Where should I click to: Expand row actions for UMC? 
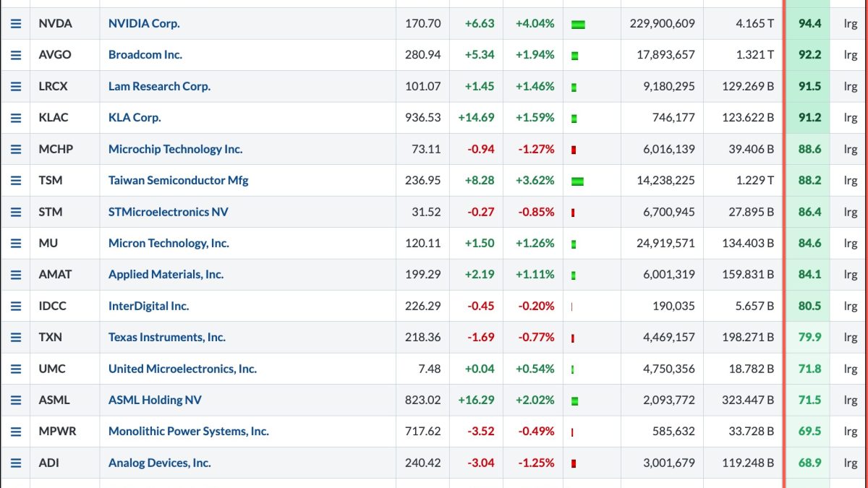pos(15,369)
